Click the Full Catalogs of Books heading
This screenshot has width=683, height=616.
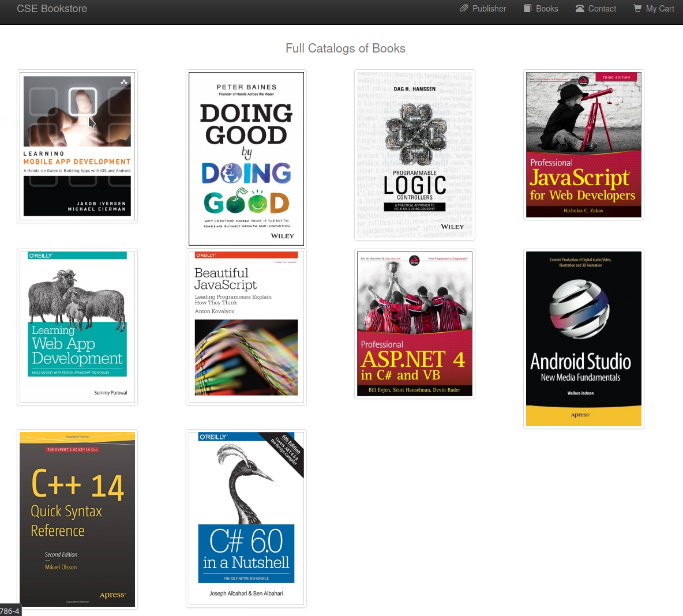[x=345, y=48]
